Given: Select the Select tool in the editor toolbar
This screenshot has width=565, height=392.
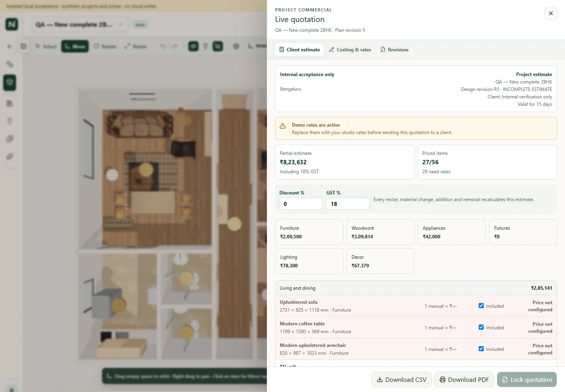Looking at the screenshot, I should (x=46, y=46).
